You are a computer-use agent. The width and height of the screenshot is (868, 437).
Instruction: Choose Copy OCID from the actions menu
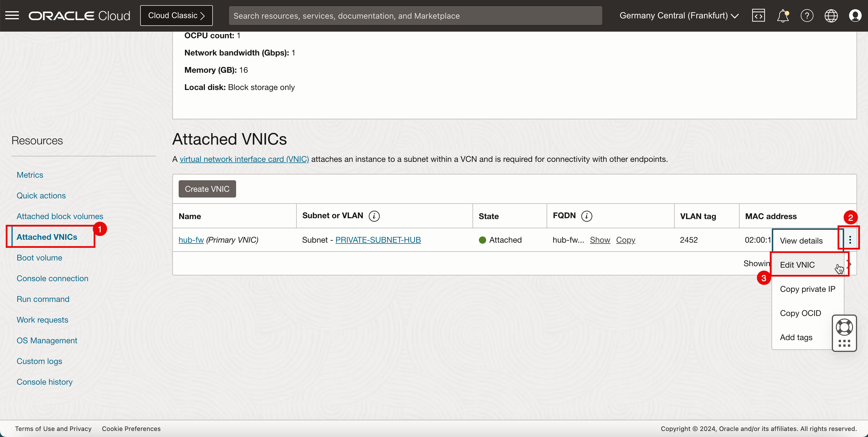800,313
